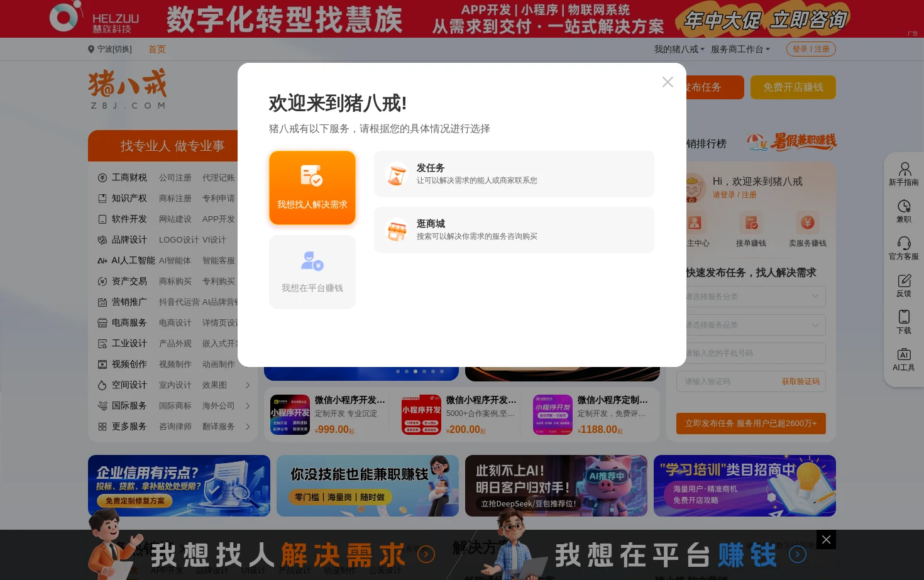
Task: Open ¥999.00 微信小程序开发 product thumbnail
Action: [290, 415]
